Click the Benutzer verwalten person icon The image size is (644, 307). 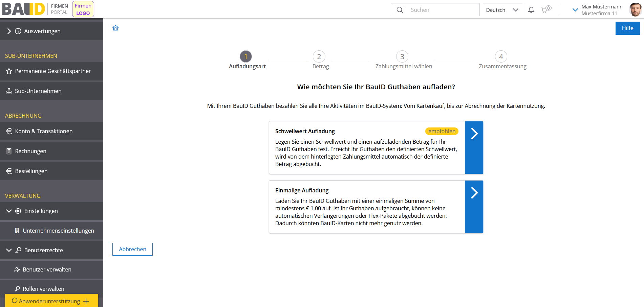(17, 269)
